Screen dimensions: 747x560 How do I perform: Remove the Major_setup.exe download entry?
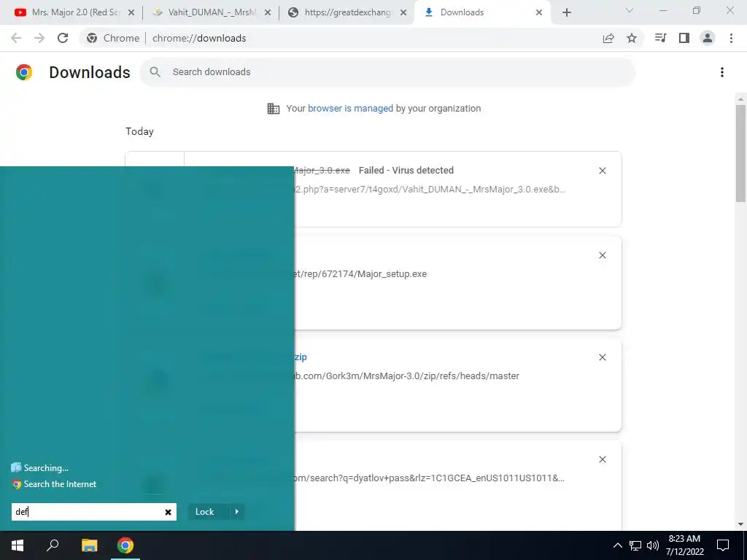tap(602, 255)
